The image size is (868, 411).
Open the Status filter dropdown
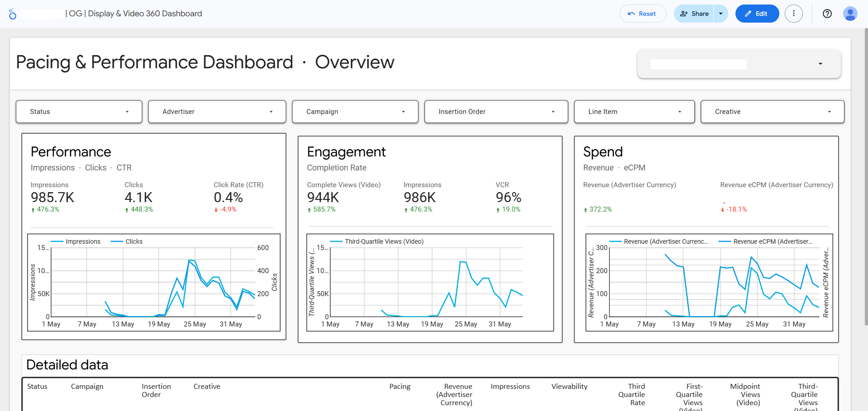tap(79, 112)
